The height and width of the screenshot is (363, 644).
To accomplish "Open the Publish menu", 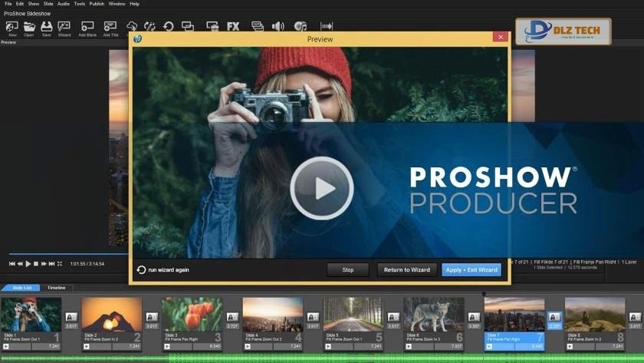I will 97,4.
